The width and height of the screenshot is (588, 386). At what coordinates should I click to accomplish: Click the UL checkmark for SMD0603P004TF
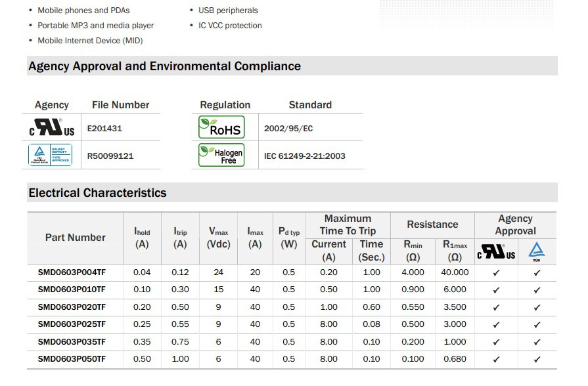[496, 273]
